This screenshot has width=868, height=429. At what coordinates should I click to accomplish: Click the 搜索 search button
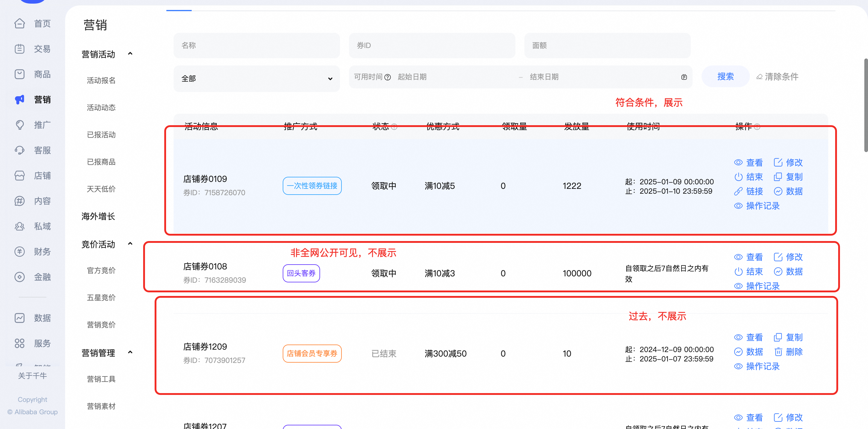point(725,77)
